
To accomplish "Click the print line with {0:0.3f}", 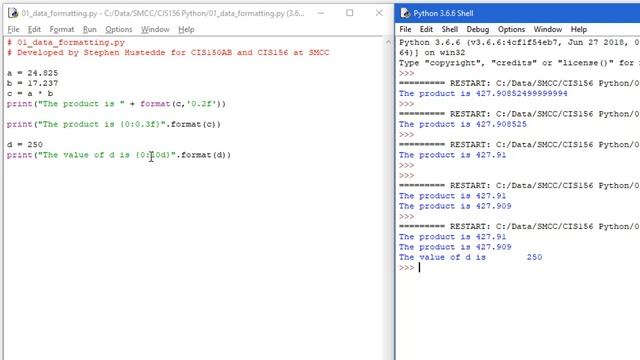I will coord(114,124).
